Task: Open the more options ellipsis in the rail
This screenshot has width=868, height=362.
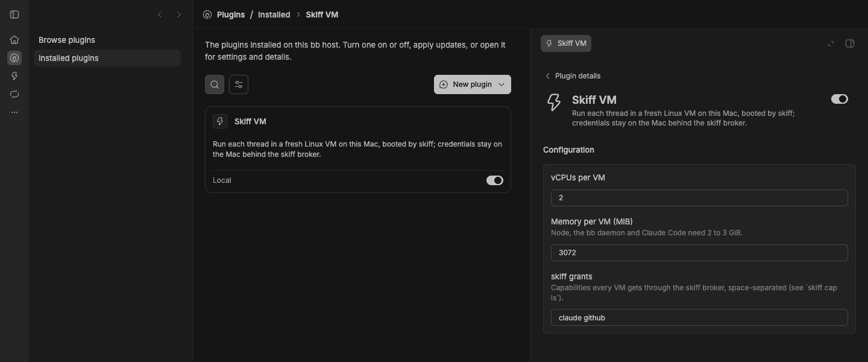Action: (14, 112)
